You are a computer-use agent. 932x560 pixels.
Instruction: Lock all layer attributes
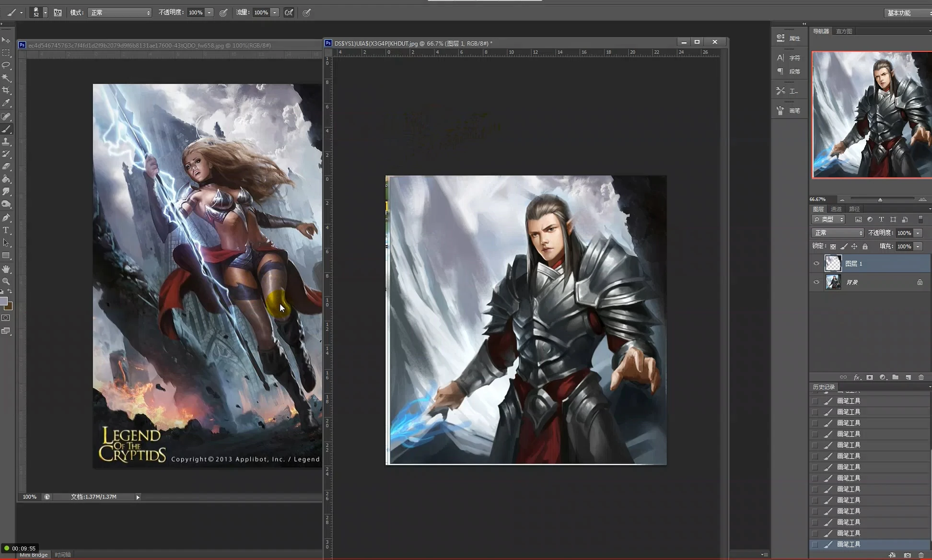click(865, 246)
